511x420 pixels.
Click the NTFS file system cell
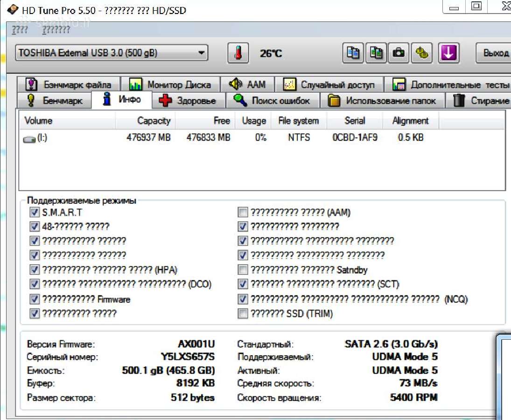pos(299,138)
